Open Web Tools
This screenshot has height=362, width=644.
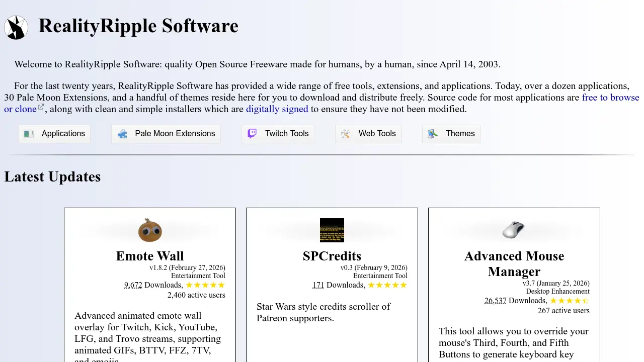368,134
